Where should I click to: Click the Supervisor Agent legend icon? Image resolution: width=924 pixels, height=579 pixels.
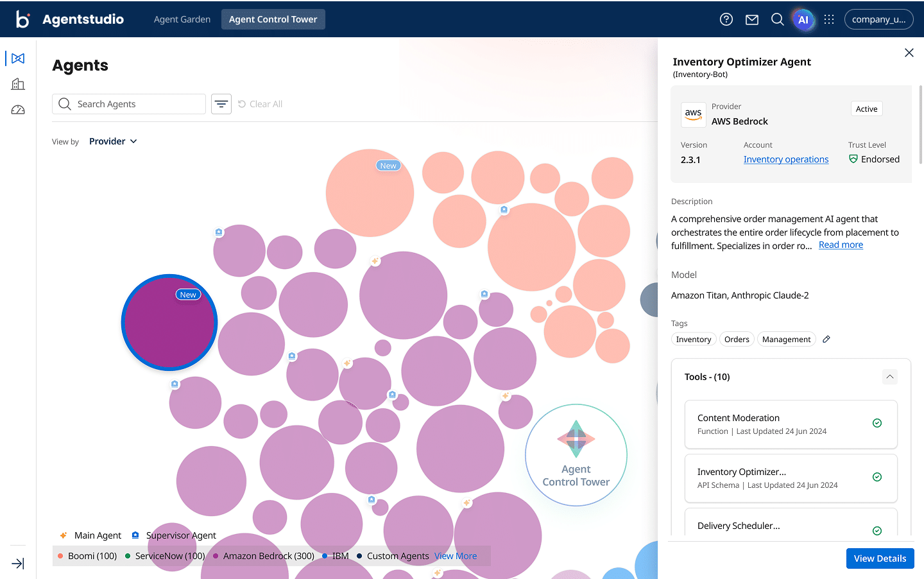tap(135, 535)
